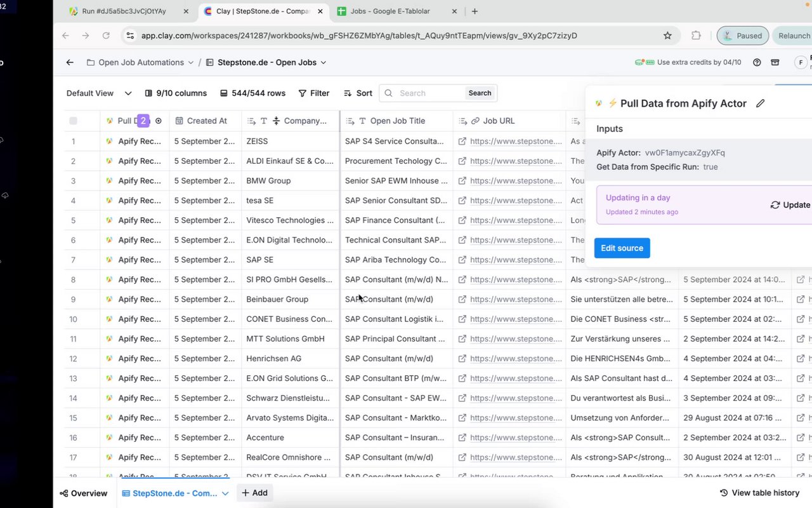Open the stepstone link in the SAP SE row
Screen dimensions: 812x508
pos(516,260)
